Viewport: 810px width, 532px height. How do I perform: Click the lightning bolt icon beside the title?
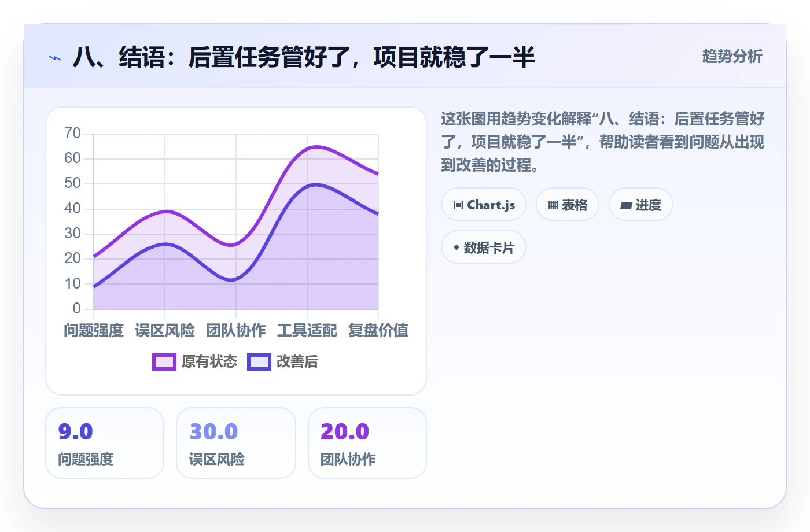(x=55, y=58)
